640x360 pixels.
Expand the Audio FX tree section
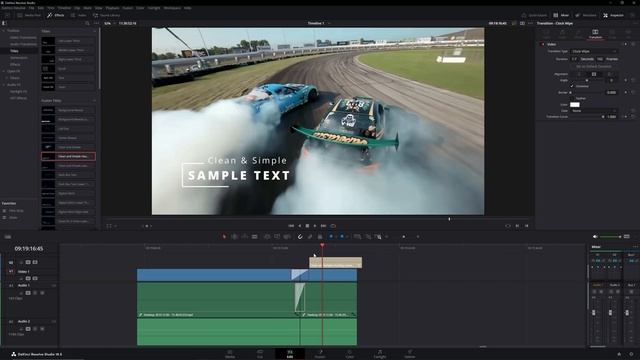(4, 85)
